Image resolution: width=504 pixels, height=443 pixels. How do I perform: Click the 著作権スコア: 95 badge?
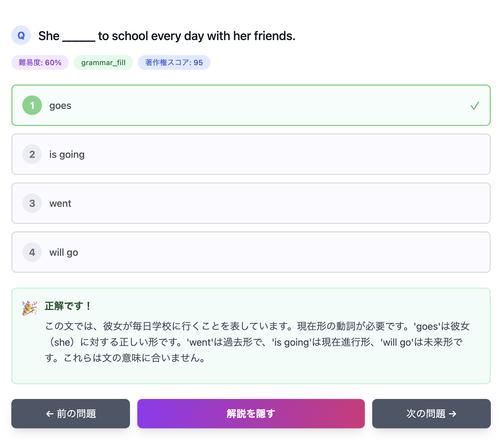point(174,62)
